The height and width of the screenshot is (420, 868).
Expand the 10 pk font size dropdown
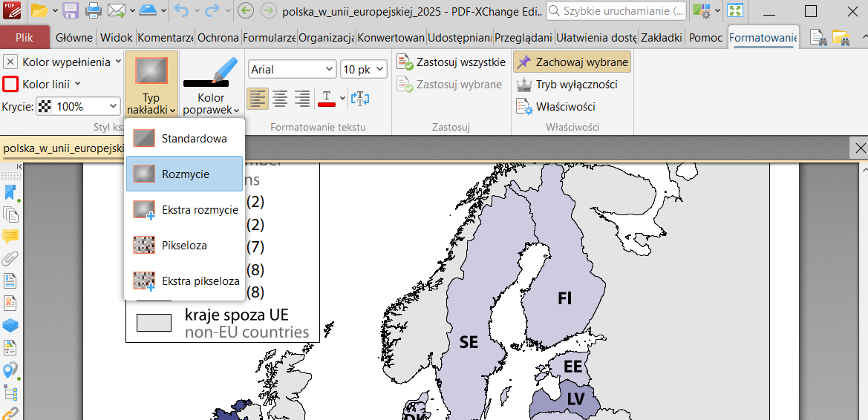pyautogui.click(x=364, y=70)
